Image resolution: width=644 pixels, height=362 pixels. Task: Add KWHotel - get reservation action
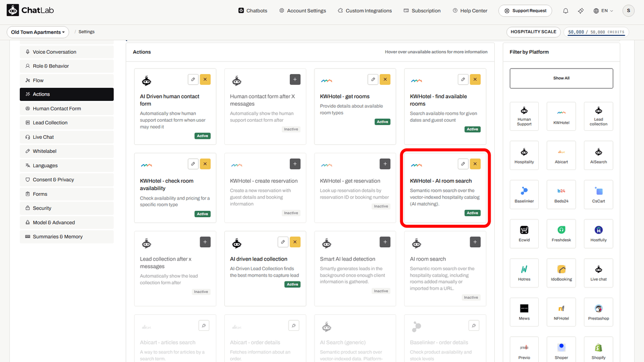385,164
